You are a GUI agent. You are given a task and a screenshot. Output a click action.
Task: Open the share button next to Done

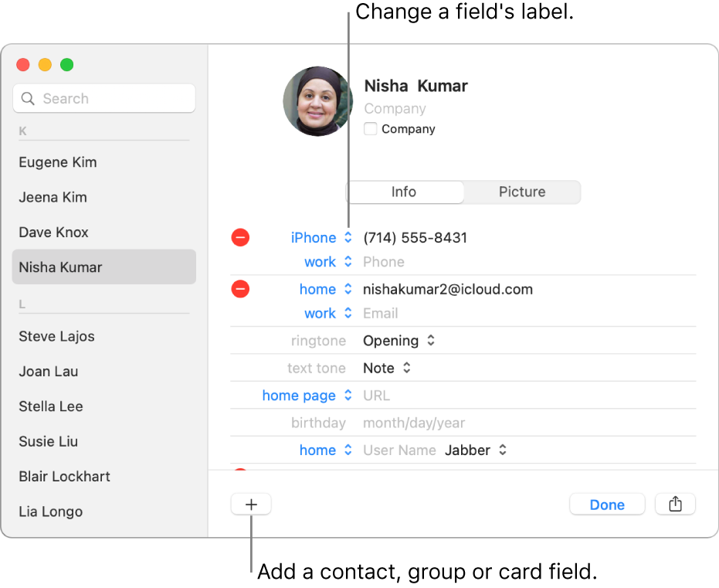tap(675, 504)
